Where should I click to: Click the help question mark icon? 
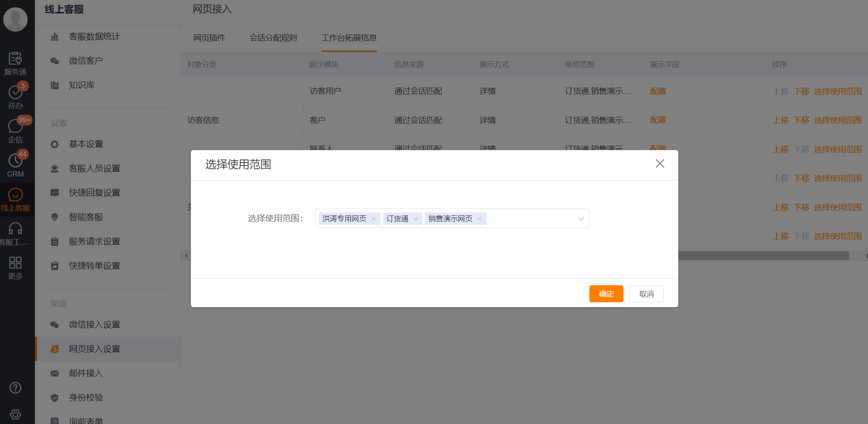click(x=15, y=388)
